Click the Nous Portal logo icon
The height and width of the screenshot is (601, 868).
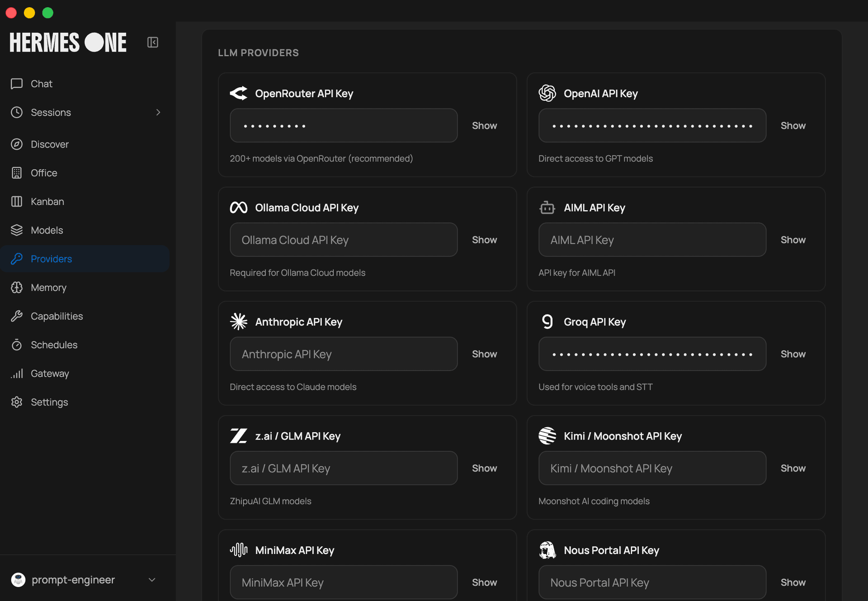547,550
